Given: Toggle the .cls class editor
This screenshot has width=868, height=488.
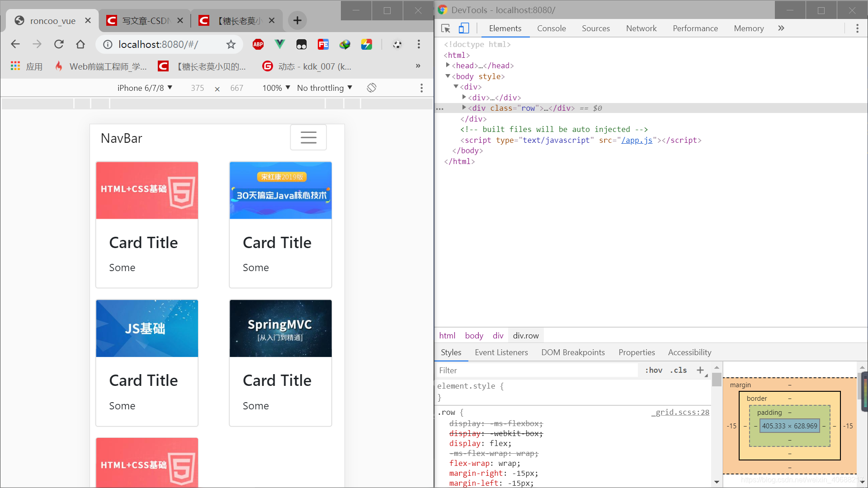Looking at the screenshot, I should click(x=678, y=370).
